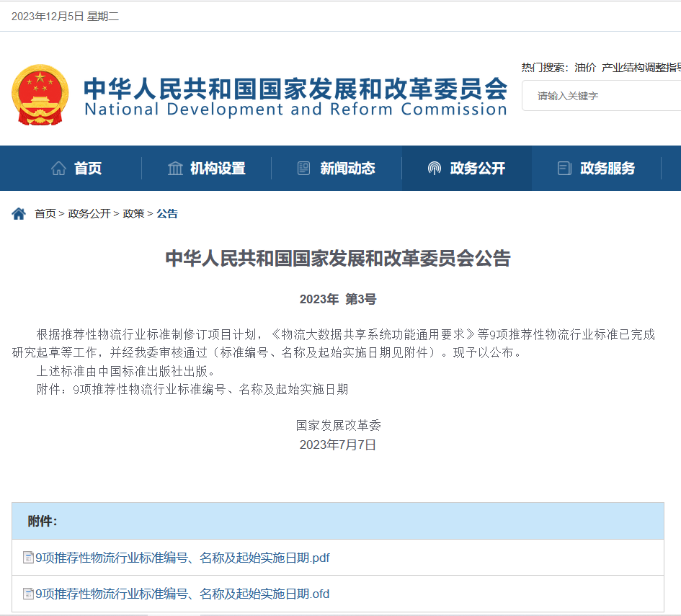The image size is (681, 616).
Task: Click the broadcast icon beside 政务公开
Action: click(435, 168)
